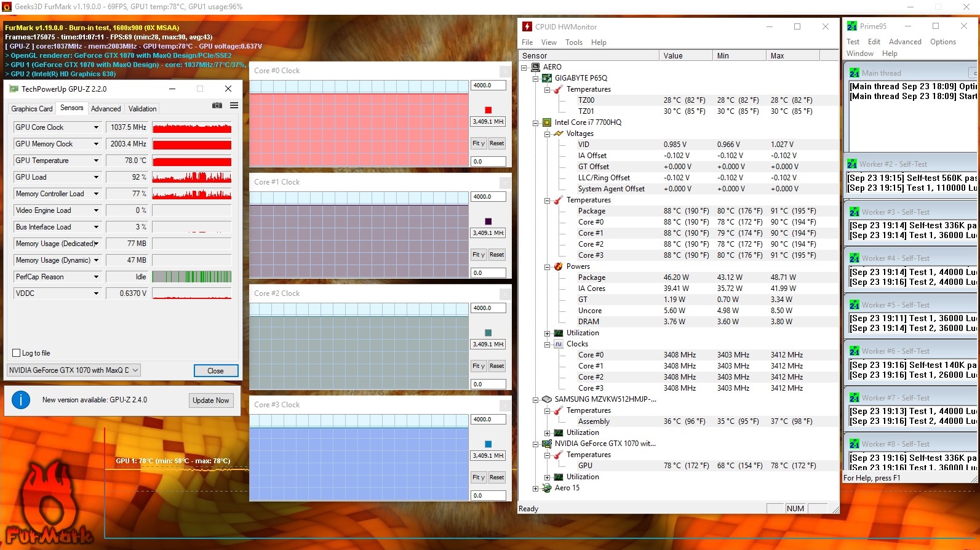This screenshot has width=980, height=550.
Task: Click the Worker #8 Self-Test window icon
Action: click(x=855, y=444)
